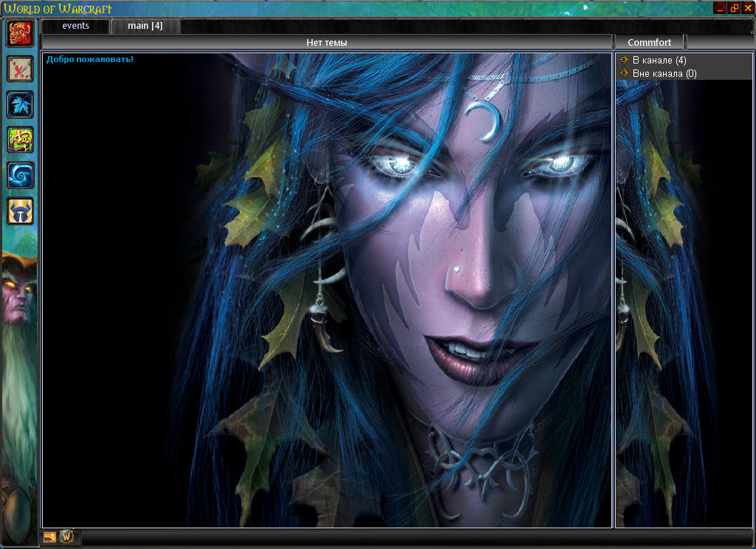This screenshot has width=756, height=549.
Task: Click the green and yellow swirl pattern icon
Action: pos(20,140)
